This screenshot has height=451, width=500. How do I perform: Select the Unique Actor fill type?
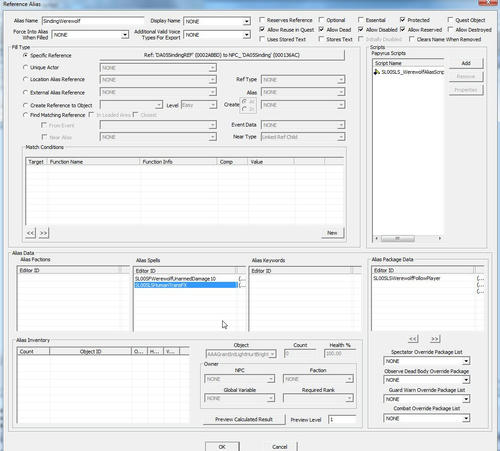point(25,67)
